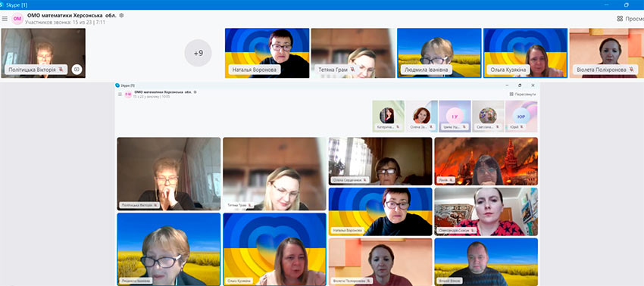The image size is (644, 286).
Task: Select Віолета Поліхронова's video tile in inner window
Action: coord(380,262)
